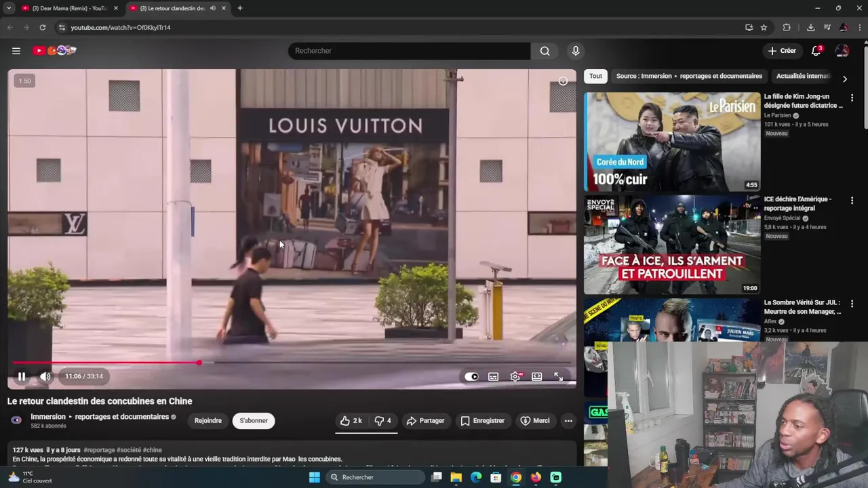868x488 pixels.
Task: Toggle autoplay switch in the player
Action: point(471,377)
